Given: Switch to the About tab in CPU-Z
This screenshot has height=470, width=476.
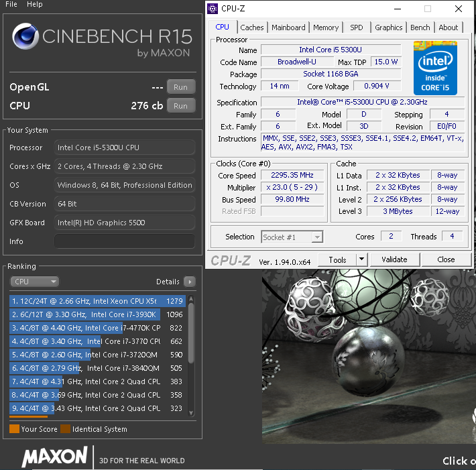Looking at the screenshot, I should click(449, 27).
